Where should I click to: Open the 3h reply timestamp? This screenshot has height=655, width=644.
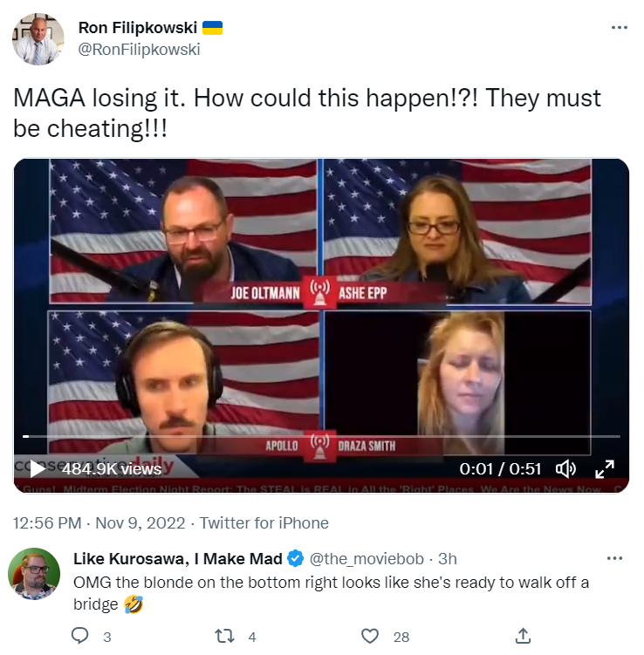click(447, 559)
